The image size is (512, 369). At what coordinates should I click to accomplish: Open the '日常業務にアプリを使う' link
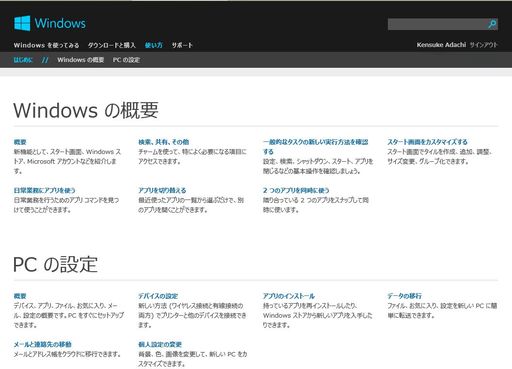[44, 190]
